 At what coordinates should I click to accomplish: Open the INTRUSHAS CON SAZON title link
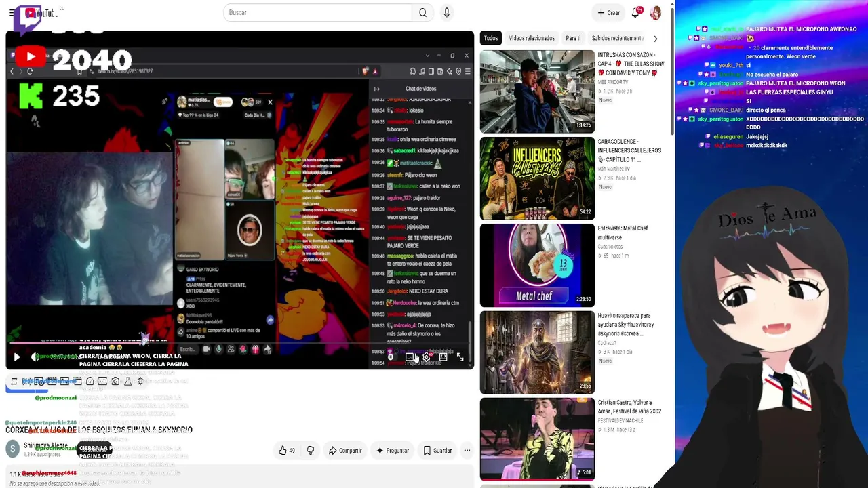click(x=631, y=64)
